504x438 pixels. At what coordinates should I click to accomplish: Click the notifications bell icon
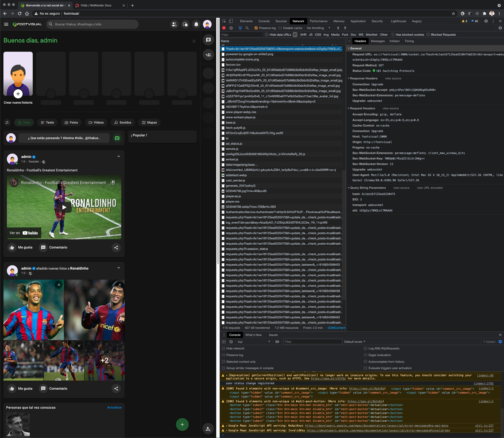click(196, 24)
